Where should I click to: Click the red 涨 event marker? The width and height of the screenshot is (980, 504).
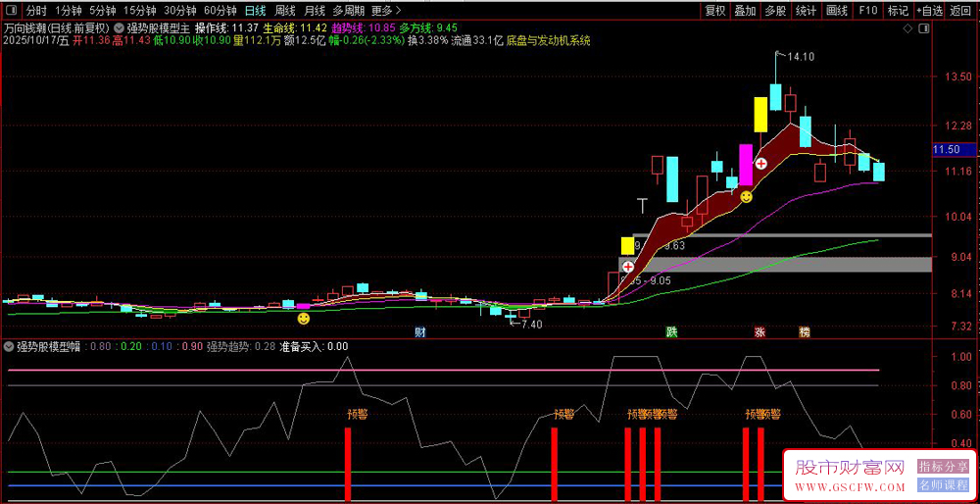click(x=759, y=331)
